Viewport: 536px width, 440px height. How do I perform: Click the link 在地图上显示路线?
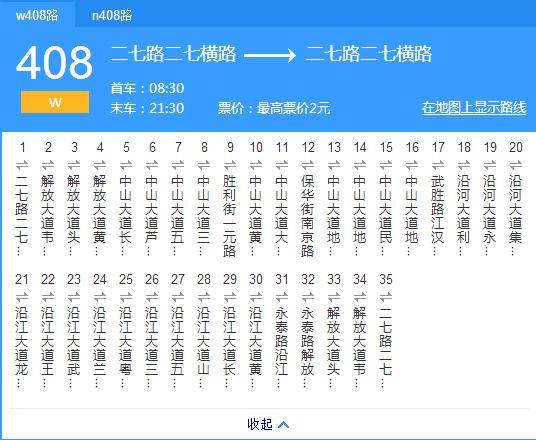click(474, 107)
